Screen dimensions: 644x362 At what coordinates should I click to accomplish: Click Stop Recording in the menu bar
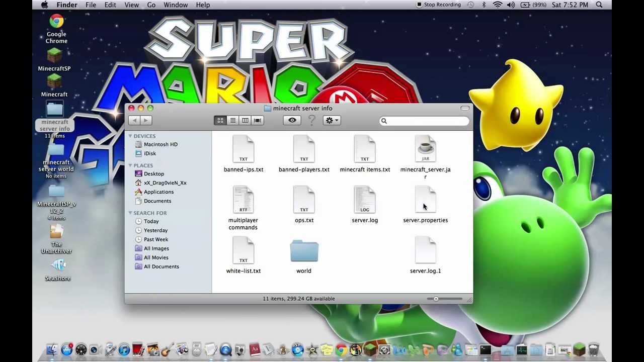[x=439, y=5]
